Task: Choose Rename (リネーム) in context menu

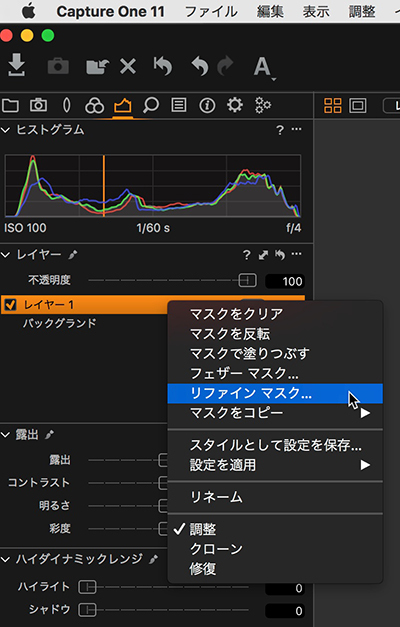Action: coord(275,497)
